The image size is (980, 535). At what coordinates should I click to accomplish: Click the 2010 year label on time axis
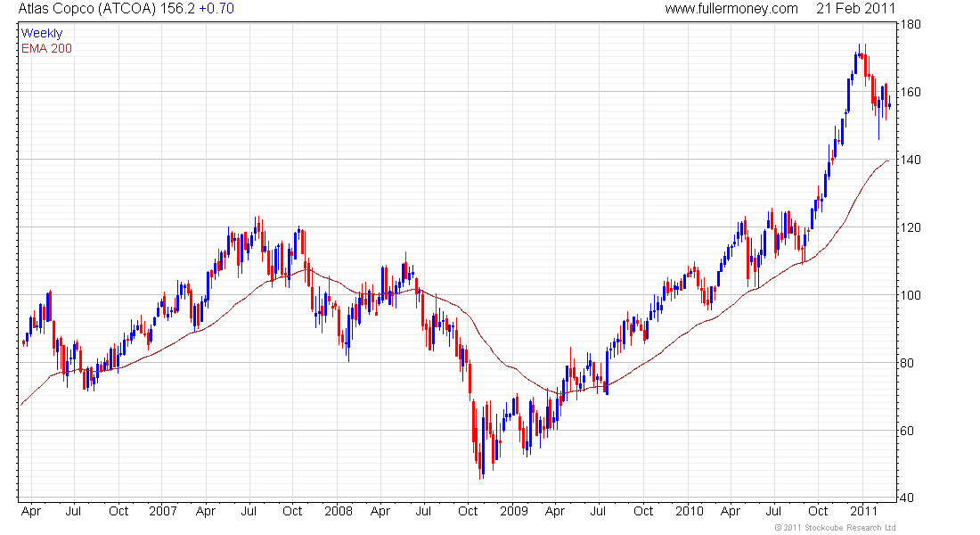pyautogui.click(x=690, y=511)
